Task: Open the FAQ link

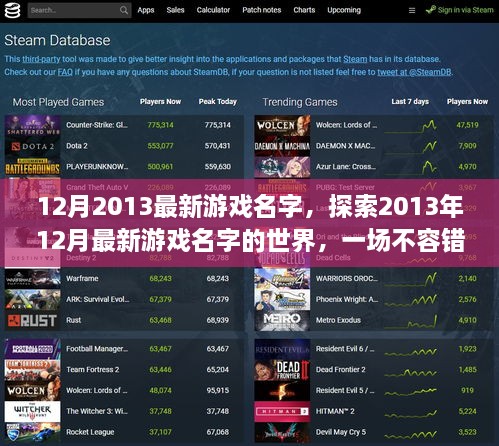Action: click(x=65, y=72)
